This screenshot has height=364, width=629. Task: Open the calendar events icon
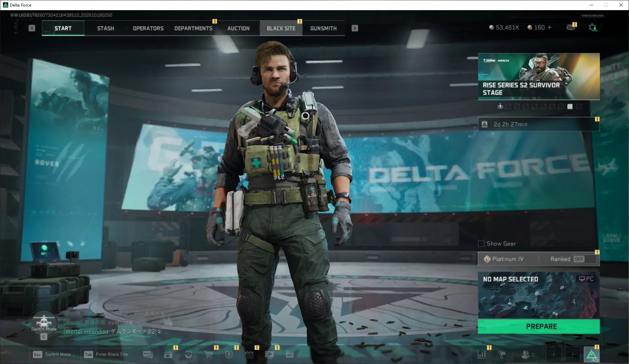click(249, 354)
